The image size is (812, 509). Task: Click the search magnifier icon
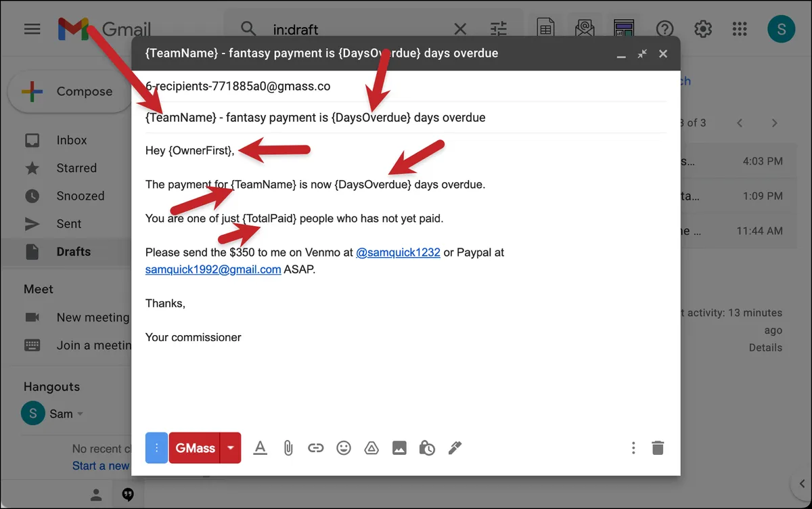point(249,29)
